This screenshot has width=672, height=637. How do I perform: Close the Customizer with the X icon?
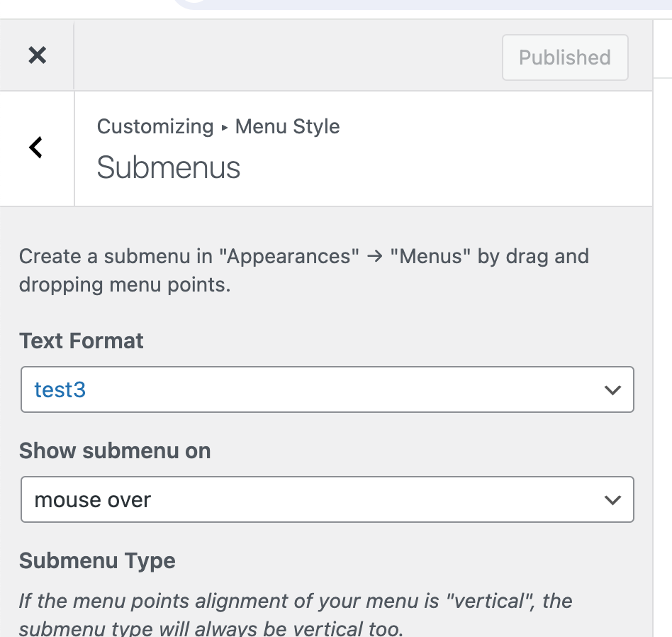(37, 55)
